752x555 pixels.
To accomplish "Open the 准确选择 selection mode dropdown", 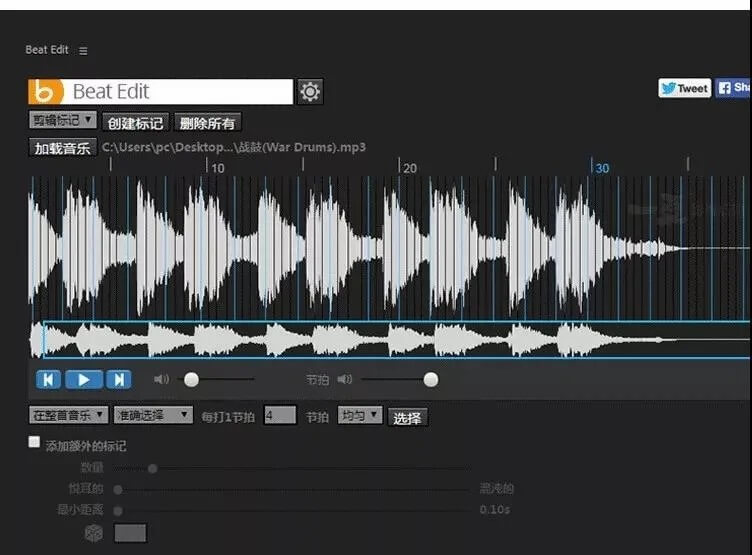I will [x=153, y=415].
